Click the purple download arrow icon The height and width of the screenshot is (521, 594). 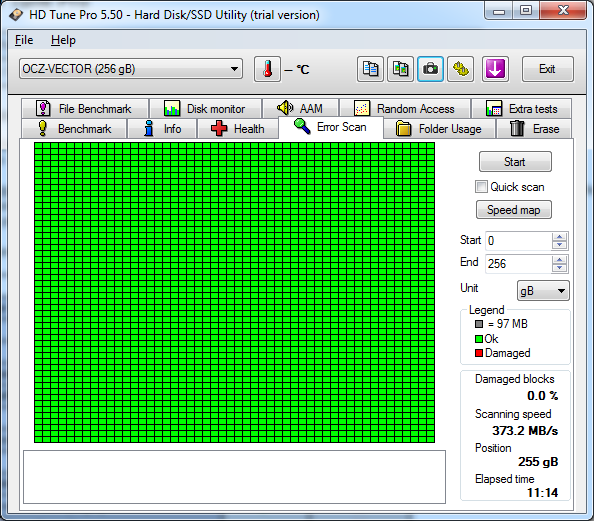pos(495,69)
